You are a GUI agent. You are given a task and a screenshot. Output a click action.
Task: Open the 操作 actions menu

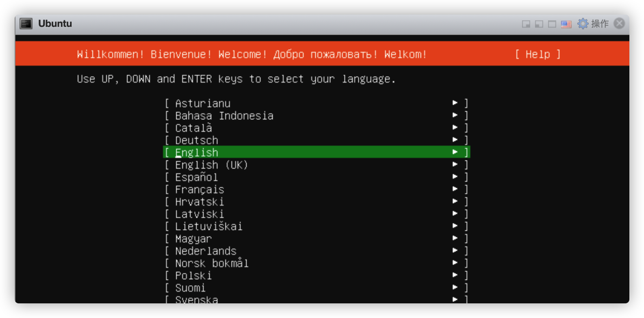600,24
